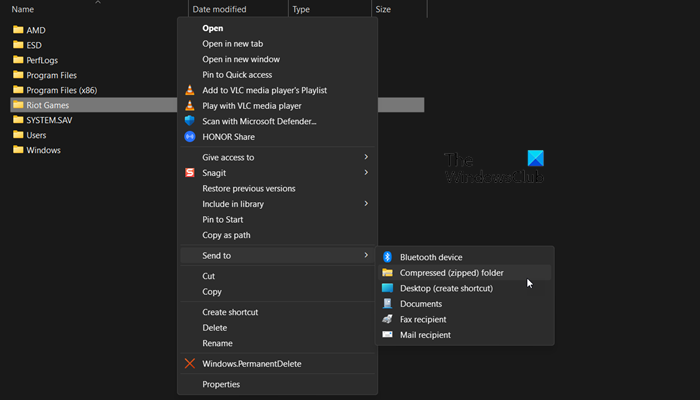Click the Mail recipient envelope icon

pos(388,335)
